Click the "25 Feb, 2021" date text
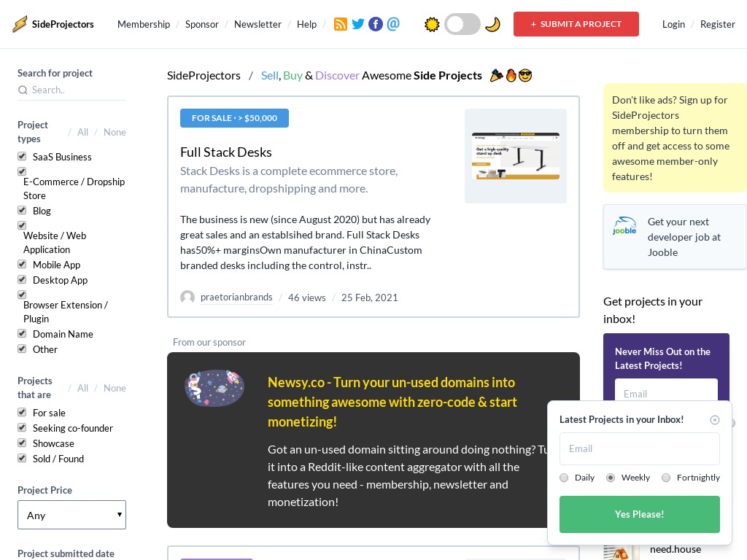 tap(369, 297)
